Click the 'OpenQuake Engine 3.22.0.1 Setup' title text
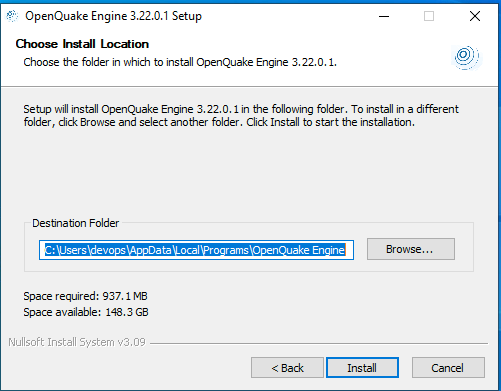The width and height of the screenshot is (501, 391). [x=113, y=16]
